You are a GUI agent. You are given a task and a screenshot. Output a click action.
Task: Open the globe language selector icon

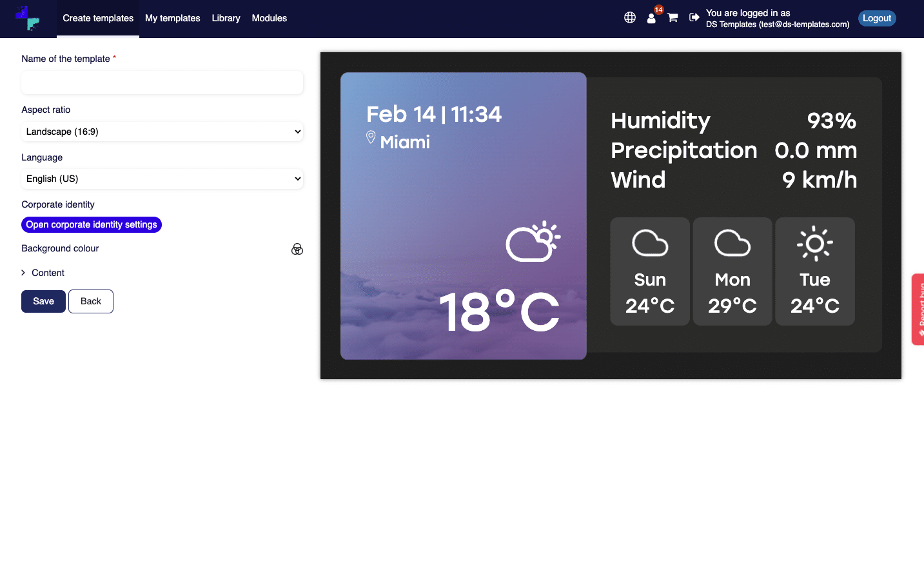coord(630,18)
